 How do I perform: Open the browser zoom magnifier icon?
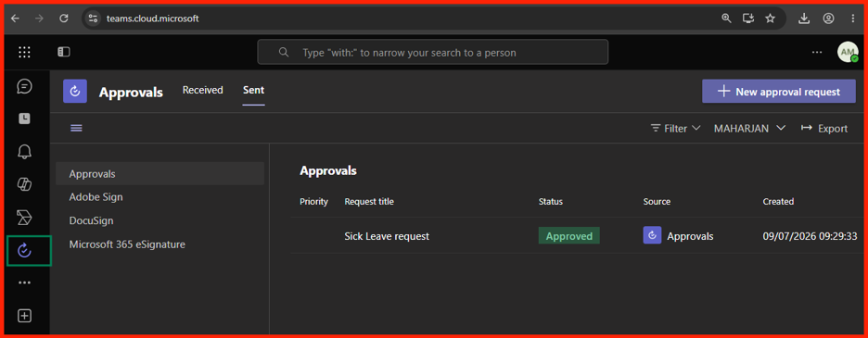(726, 19)
